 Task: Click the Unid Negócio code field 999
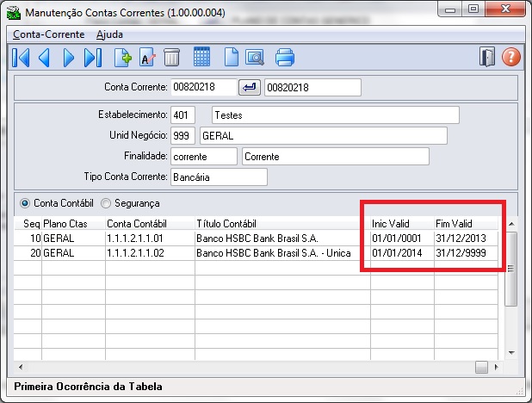click(182, 136)
